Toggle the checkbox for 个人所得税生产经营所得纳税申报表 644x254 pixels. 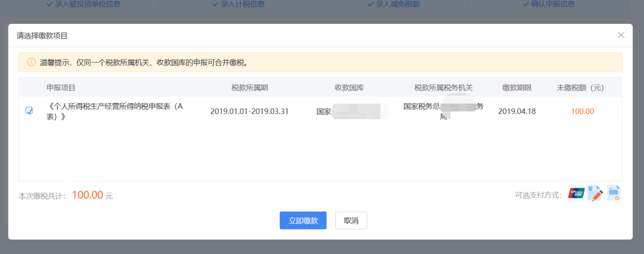click(x=29, y=111)
